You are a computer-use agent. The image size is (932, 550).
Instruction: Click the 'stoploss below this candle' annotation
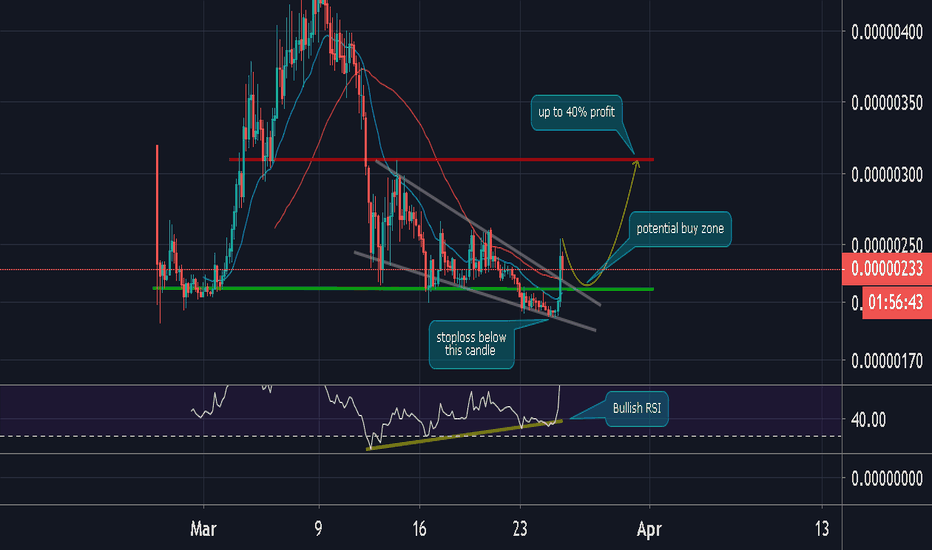pyautogui.click(x=471, y=344)
